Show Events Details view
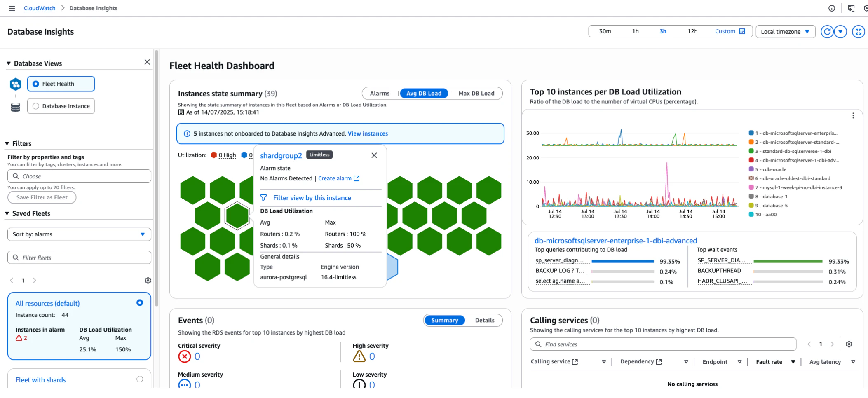 point(485,320)
